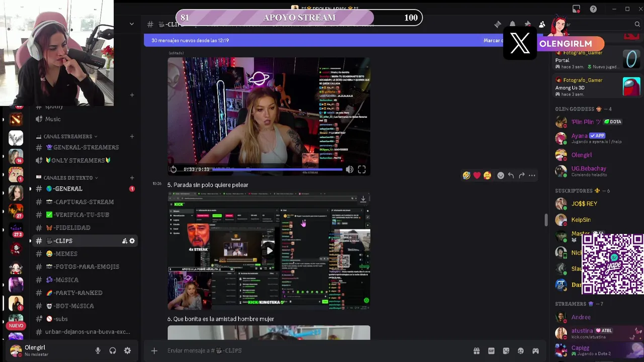Screen dimensions: 644x362
Task: Open the MEMES channel
Action: [84, 254]
